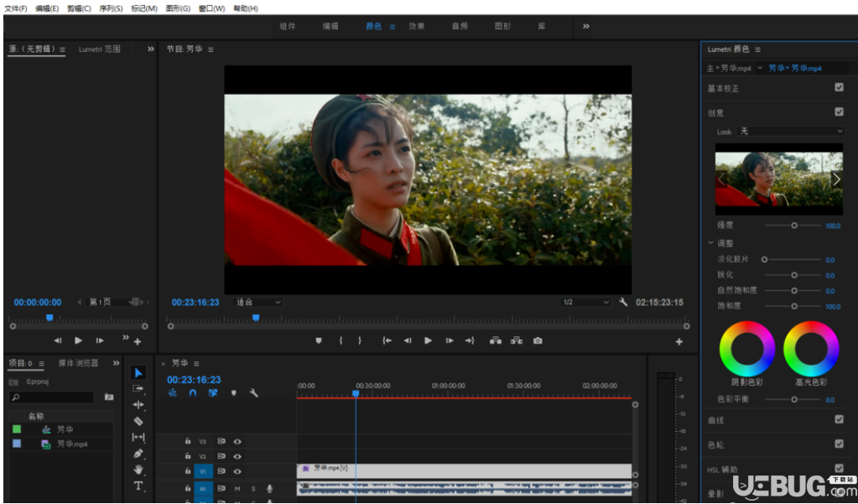The height and width of the screenshot is (504, 858).
Task: Open the 1/2 playback resolution dropdown
Action: tap(585, 302)
